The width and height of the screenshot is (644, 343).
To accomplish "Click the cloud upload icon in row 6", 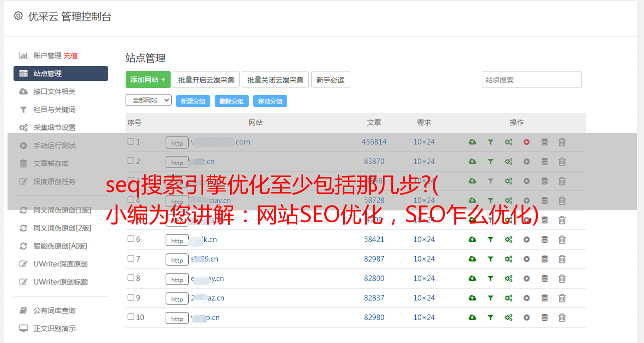I will tap(472, 239).
